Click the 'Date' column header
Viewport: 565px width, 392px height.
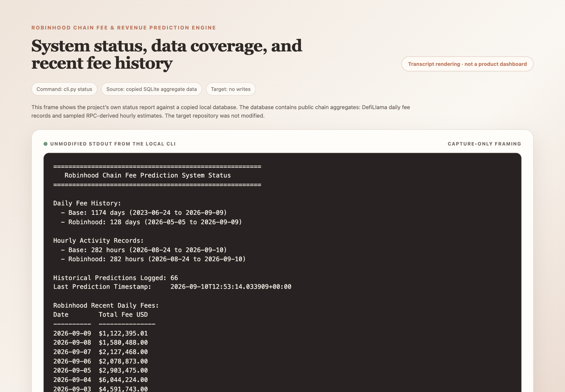tap(61, 315)
